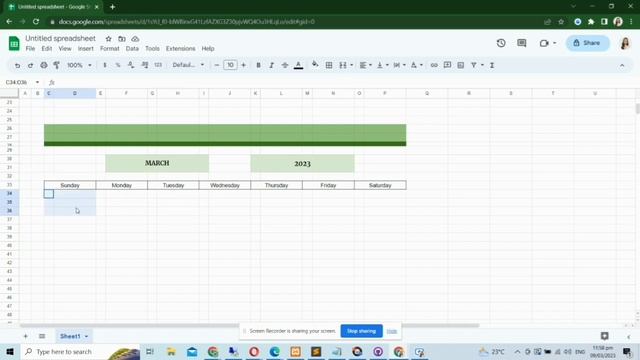Image resolution: width=640 pixels, height=360 pixels.
Task: Click the Untitled spreadsheet title
Action: 60,38
